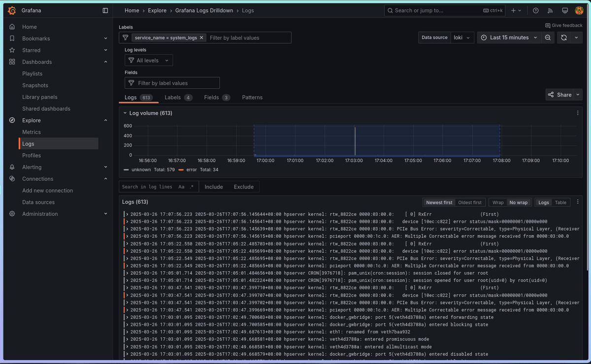Open the news RSS feed icon

550,10
